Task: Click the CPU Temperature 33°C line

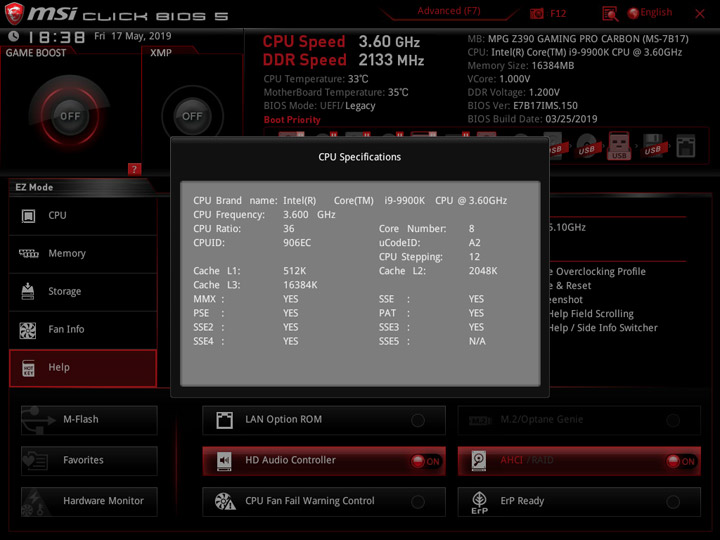Action: 316,79
